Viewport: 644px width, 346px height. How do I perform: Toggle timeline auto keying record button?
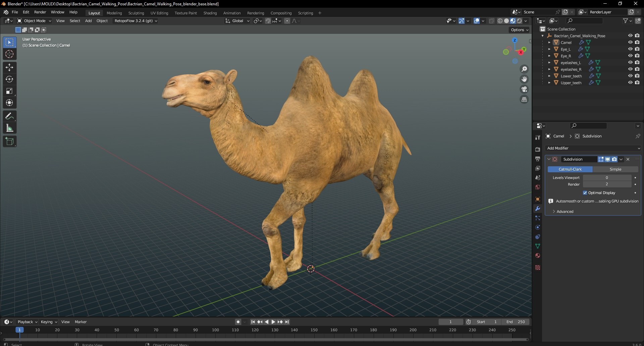pos(238,322)
